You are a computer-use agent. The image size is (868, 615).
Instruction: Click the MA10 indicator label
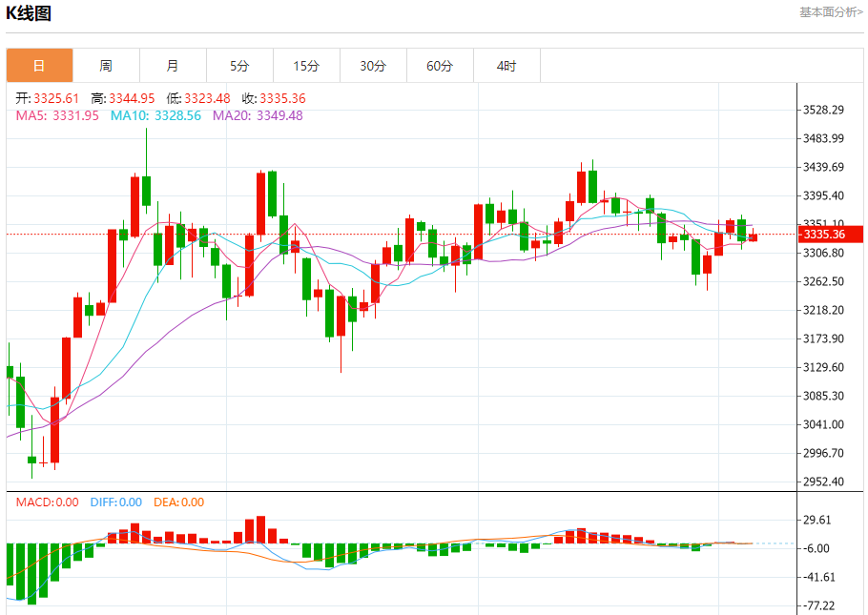point(155,115)
